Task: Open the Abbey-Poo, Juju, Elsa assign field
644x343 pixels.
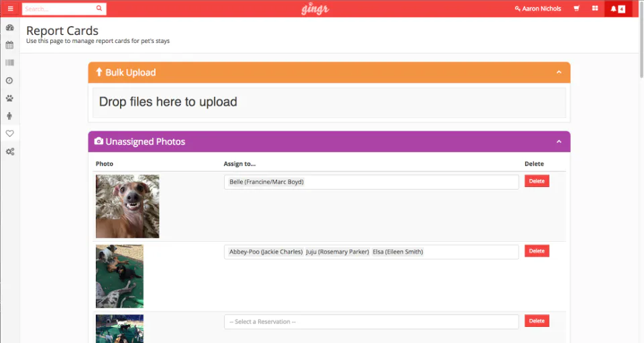Action: coord(371,252)
